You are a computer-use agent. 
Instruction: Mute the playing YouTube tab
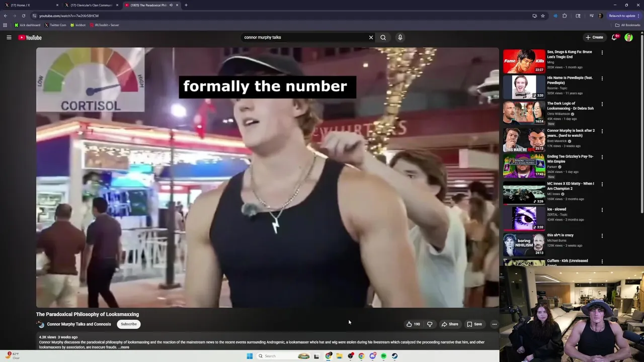(171, 5)
